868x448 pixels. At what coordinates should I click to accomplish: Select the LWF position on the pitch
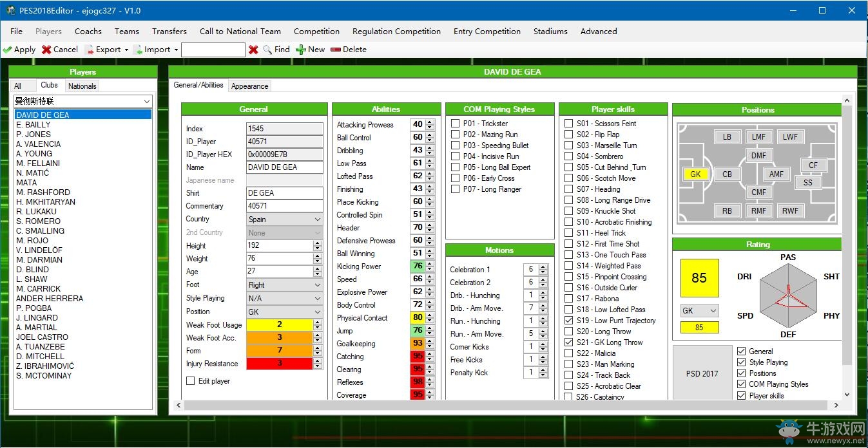pyautogui.click(x=790, y=137)
